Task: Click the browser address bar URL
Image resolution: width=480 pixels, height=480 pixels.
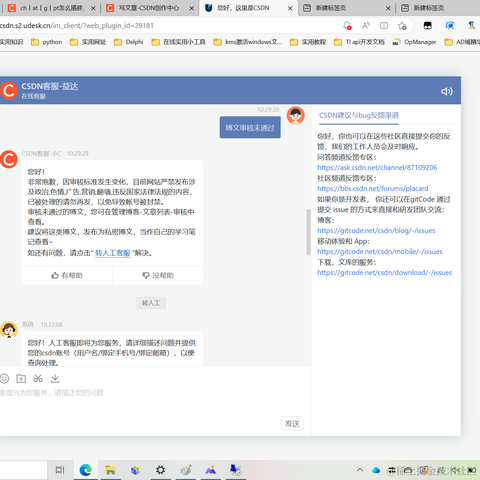Action: click(77, 25)
